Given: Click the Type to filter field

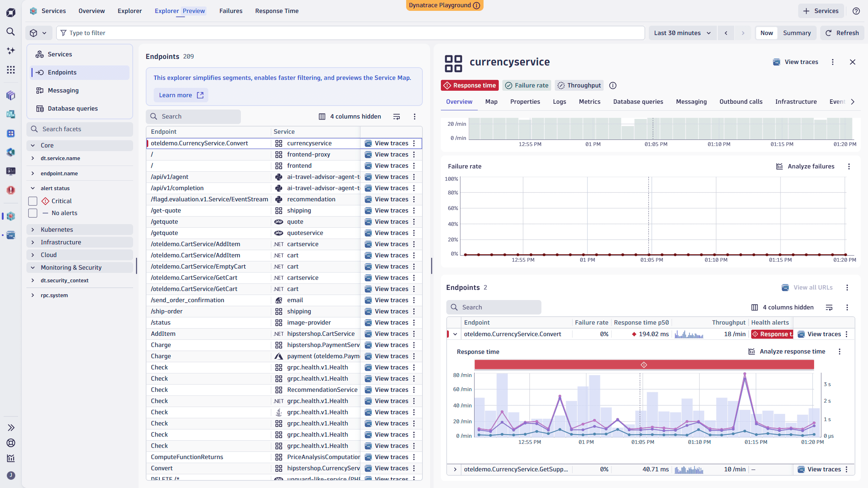Looking at the screenshot, I should point(350,33).
